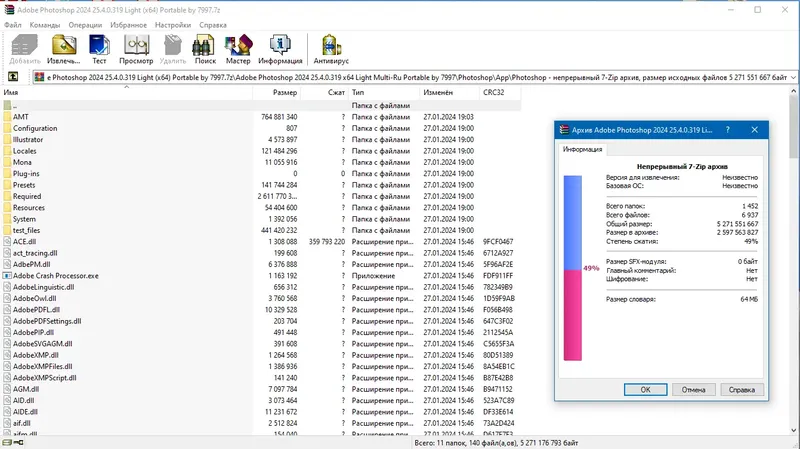Screen dimensions: 800x449
Task: Click the Delete (Удалить) toolbar icon
Action: 172,49
